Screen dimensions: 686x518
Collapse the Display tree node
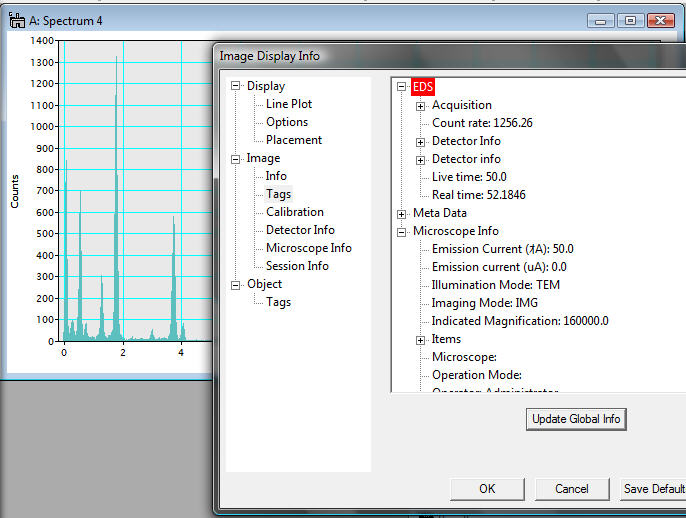[x=235, y=86]
